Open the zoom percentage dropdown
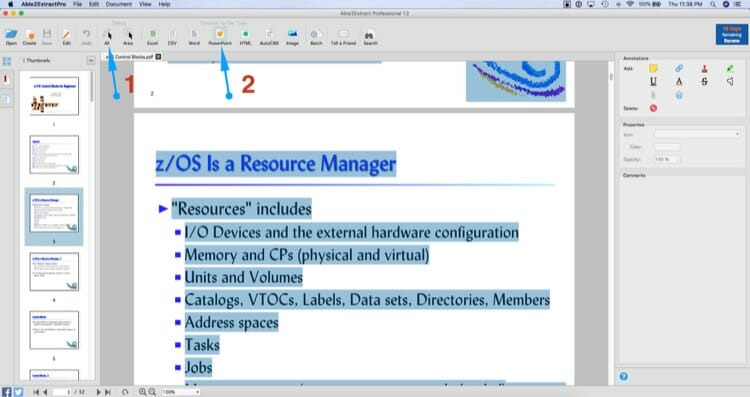Screen dimensions: 750x397 click(x=181, y=392)
